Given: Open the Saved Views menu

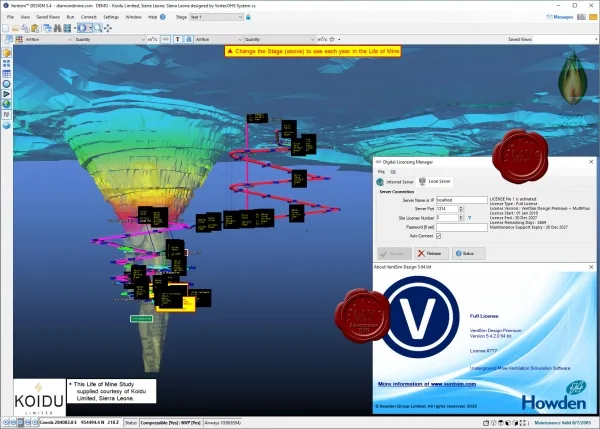Looking at the screenshot, I should click(48, 17).
